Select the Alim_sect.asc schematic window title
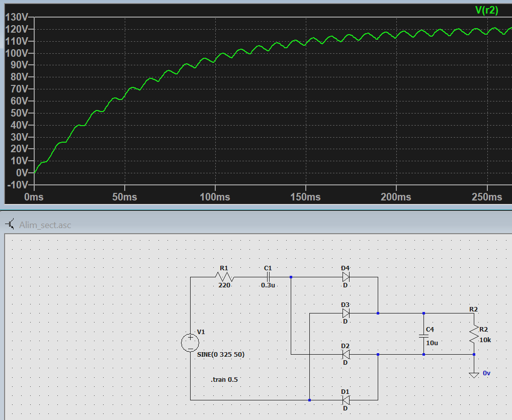Viewport: 512px width, 420px height. click(x=45, y=225)
